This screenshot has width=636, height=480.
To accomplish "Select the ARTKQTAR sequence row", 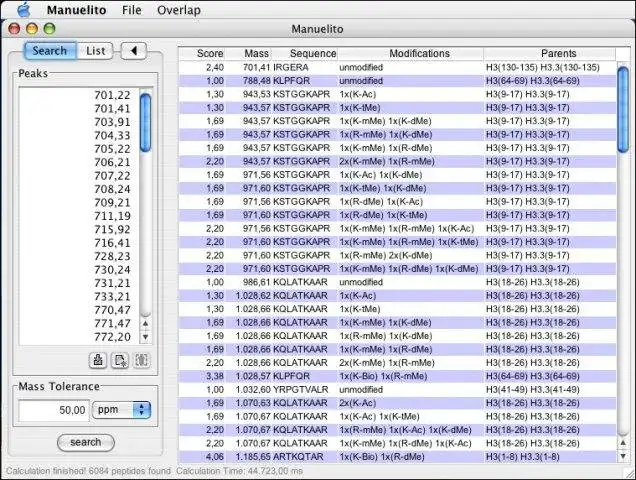I will pos(398,456).
